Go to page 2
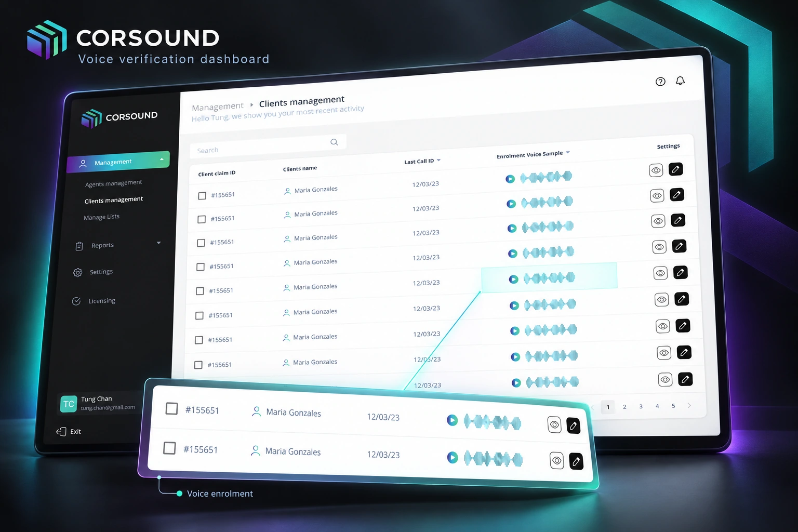798x532 pixels. (624, 407)
